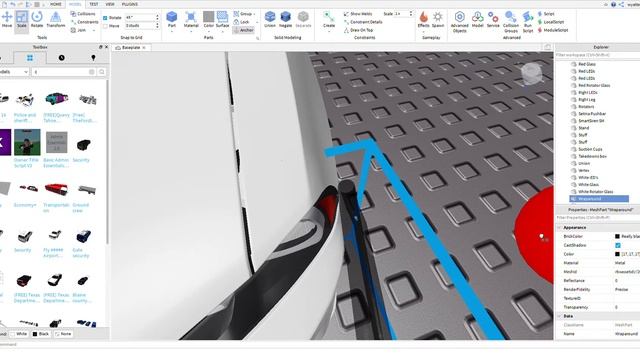Viewport: 640px width, 360px height.
Task: Click the BrickColor black swatch
Action: 617,236
